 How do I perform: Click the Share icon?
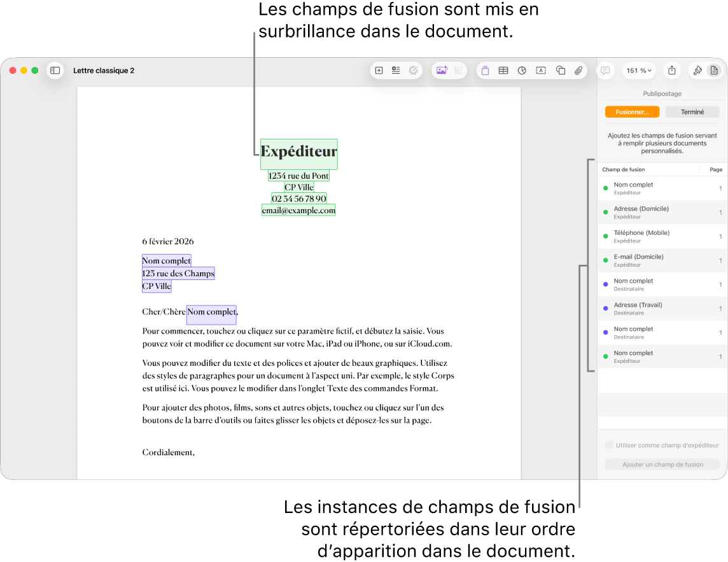tap(672, 71)
